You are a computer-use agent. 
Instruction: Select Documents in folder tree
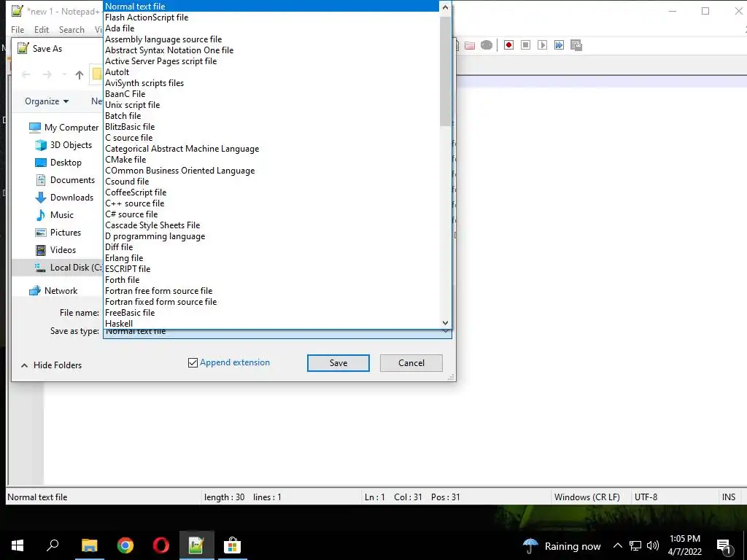[65, 180]
